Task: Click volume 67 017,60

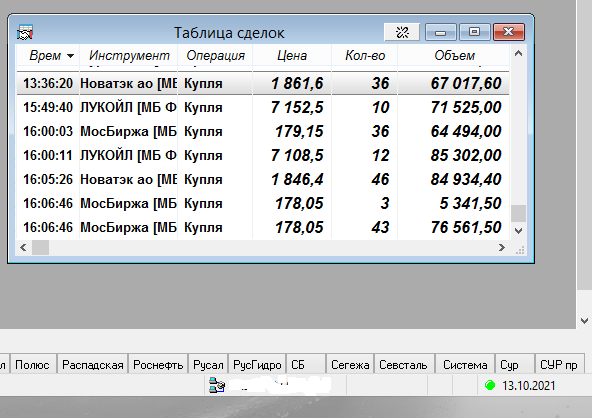Action: click(466, 83)
